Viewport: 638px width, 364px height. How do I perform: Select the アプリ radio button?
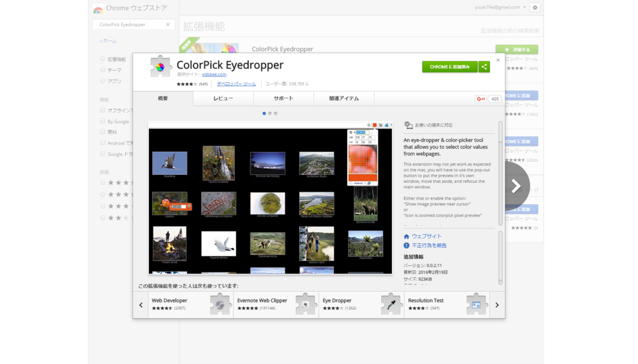click(103, 81)
